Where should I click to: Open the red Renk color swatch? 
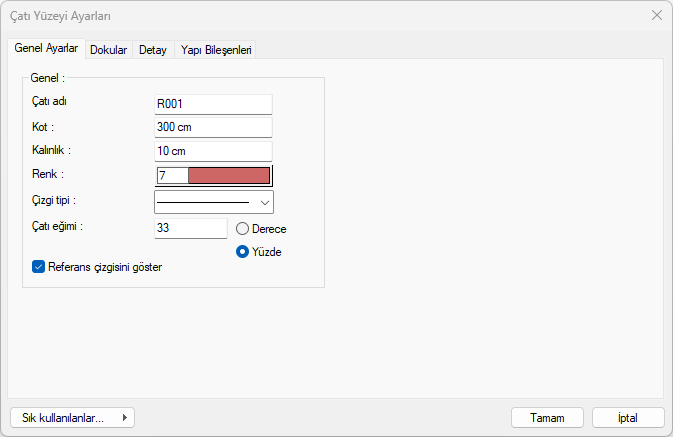tap(229, 175)
